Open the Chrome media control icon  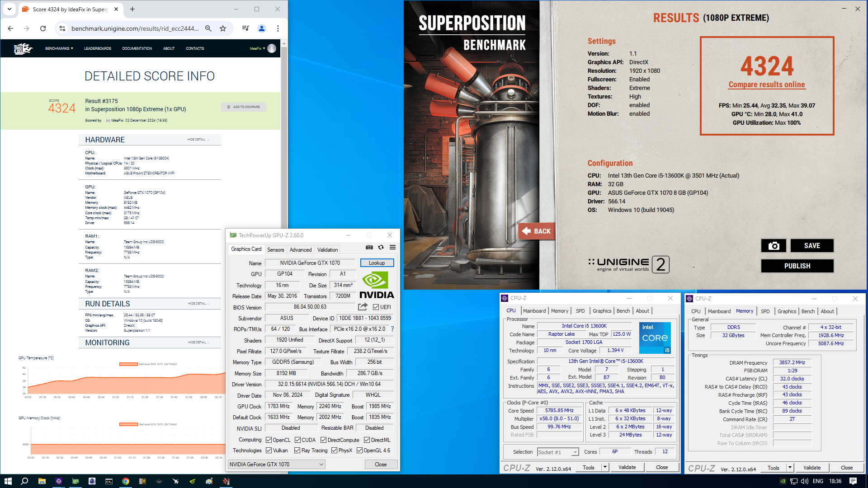point(245,28)
